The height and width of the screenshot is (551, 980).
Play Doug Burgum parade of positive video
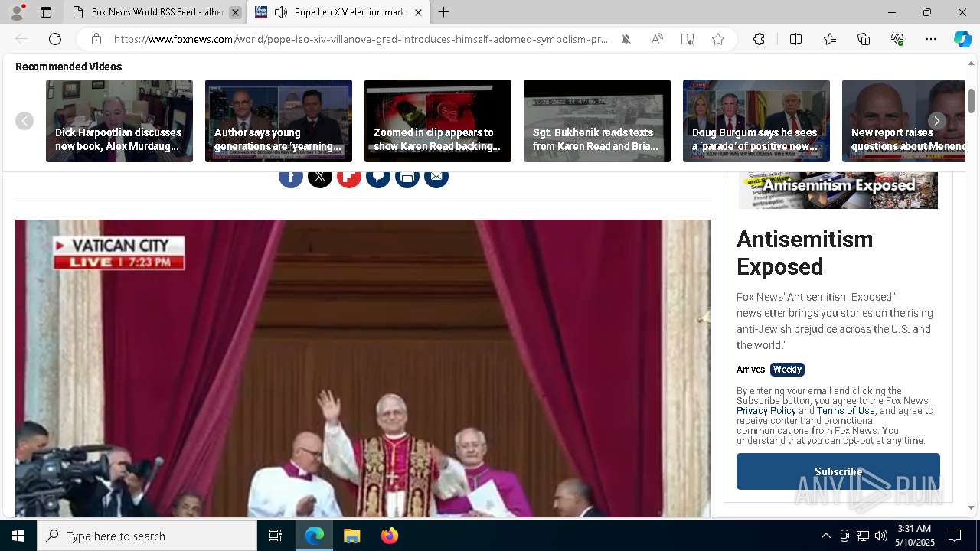pos(756,121)
